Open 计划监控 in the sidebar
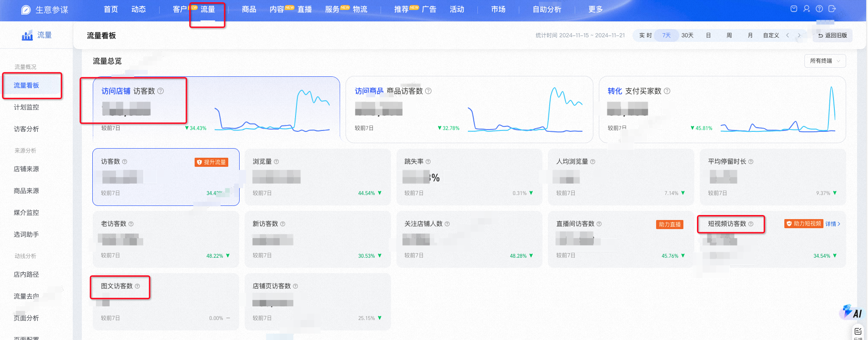 26,107
